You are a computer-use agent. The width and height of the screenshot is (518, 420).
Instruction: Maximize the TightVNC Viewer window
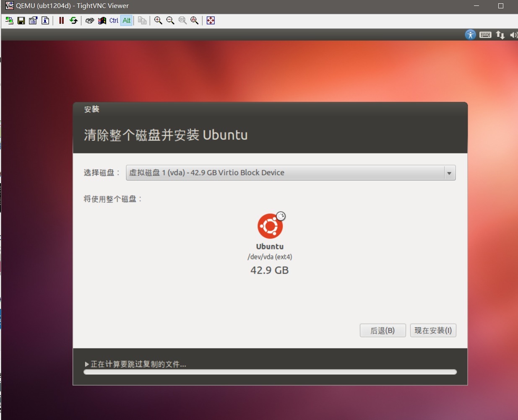[500, 6]
